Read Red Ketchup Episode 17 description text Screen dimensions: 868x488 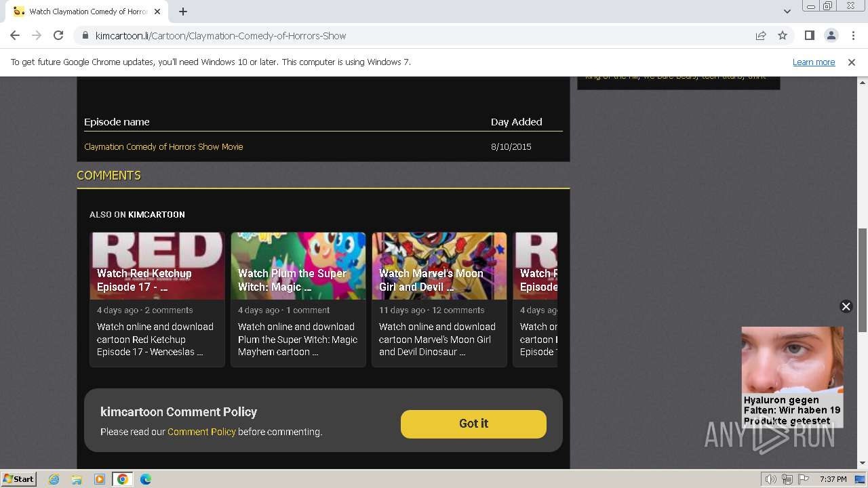pos(155,339)
